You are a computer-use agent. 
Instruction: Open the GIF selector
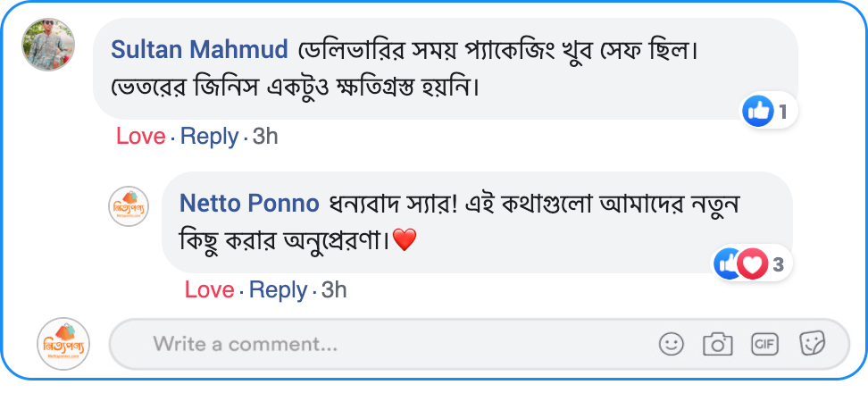pos(764,344)
